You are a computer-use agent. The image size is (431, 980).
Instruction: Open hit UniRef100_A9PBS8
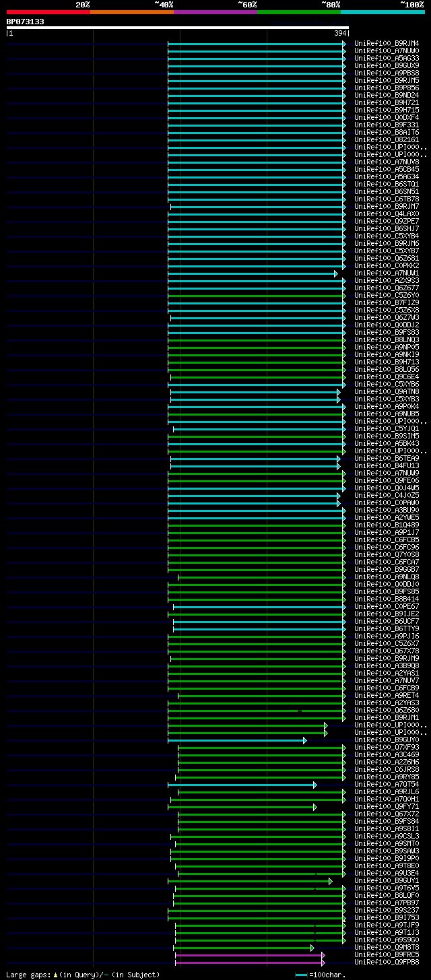pos(387,73)
